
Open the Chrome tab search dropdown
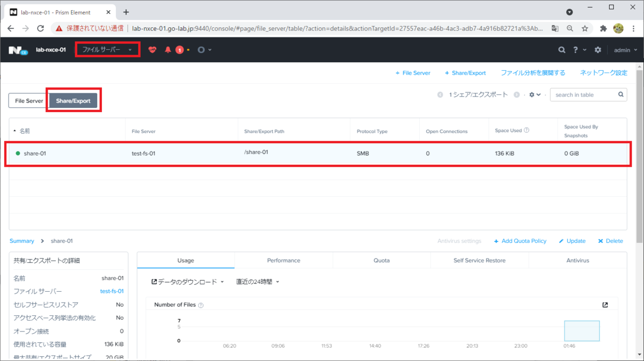(569, 12)
